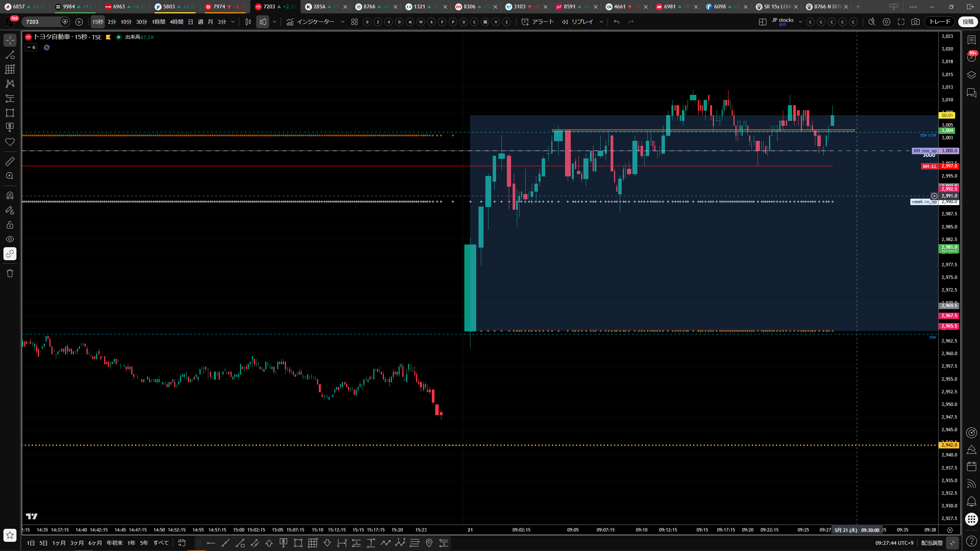The width and height of the screenshot is (980, 551).
Task: Select the ruler measure tool
Action: [10, 161]
